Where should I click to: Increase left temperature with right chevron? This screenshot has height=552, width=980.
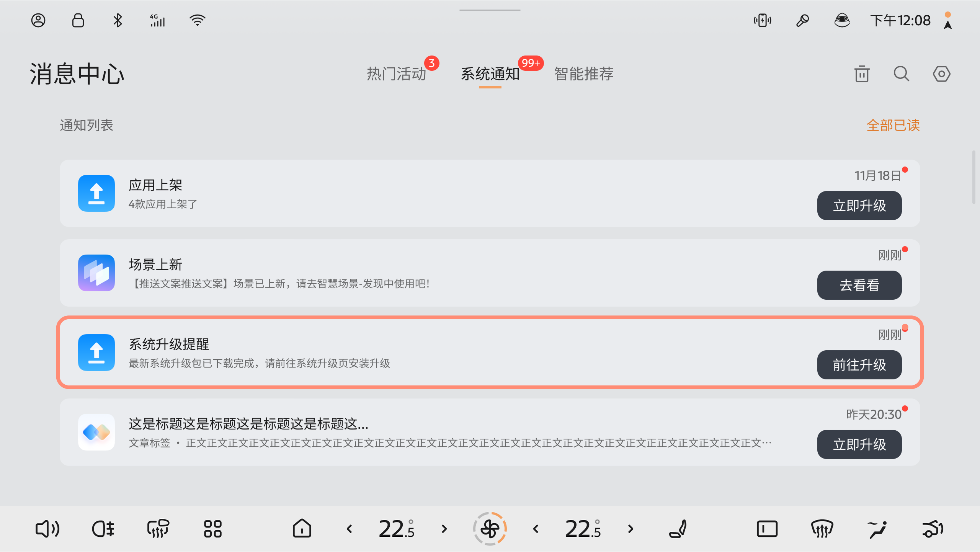[x=444, y=529]
